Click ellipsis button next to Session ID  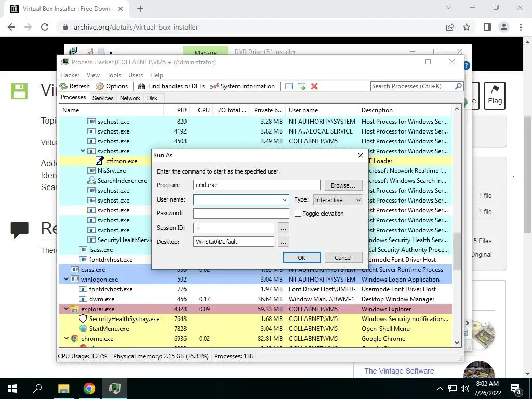(x=283, y=229)
